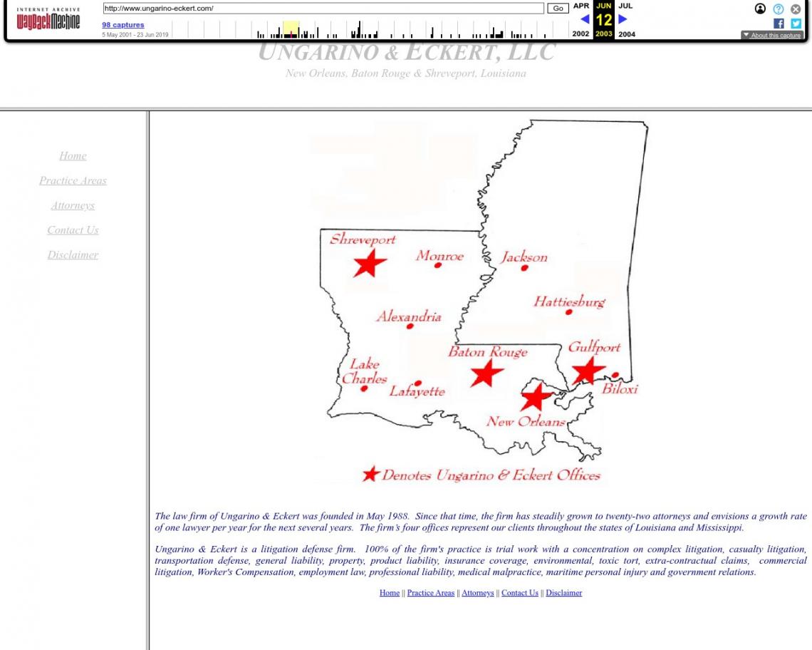Click the Go button
812x650 pixels.
(558, 9)
